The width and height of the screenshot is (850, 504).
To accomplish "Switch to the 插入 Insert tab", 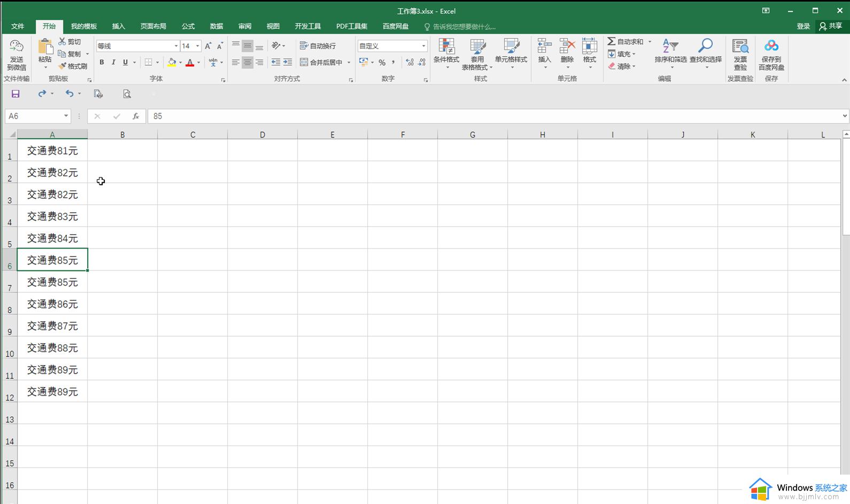I will (118, 26).
